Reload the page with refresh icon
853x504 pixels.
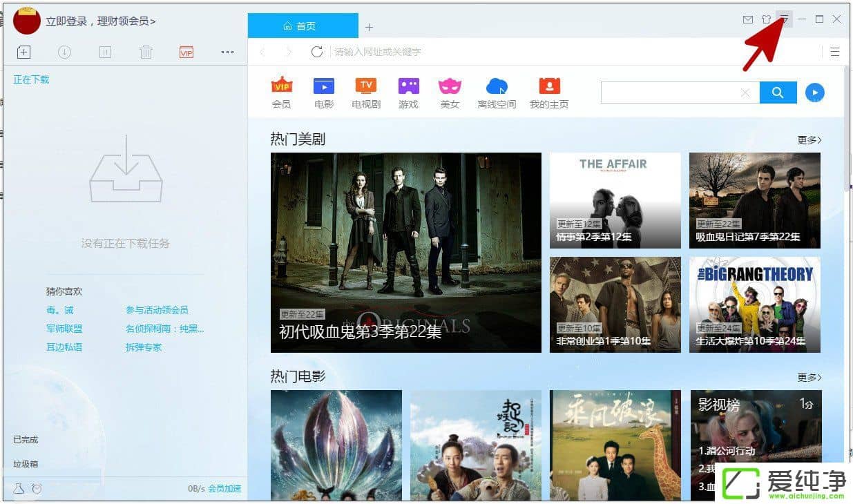317,52
